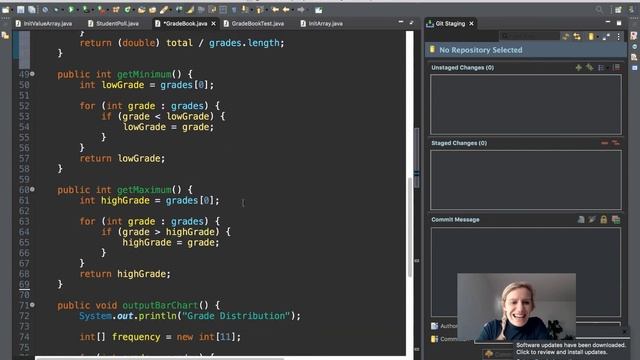Toggle Link with Editor and Selection icon

coord(577,37)
